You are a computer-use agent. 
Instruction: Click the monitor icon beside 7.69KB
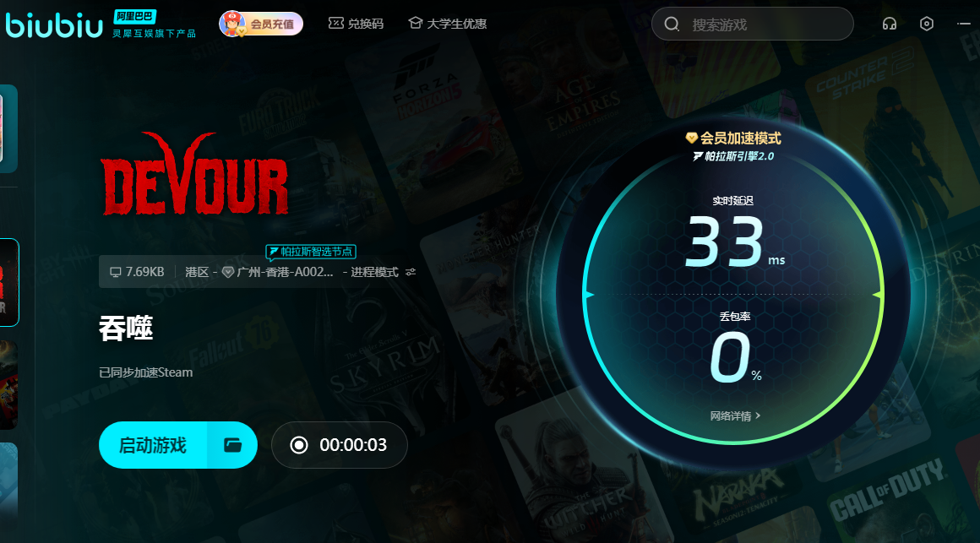coord(115,273)
